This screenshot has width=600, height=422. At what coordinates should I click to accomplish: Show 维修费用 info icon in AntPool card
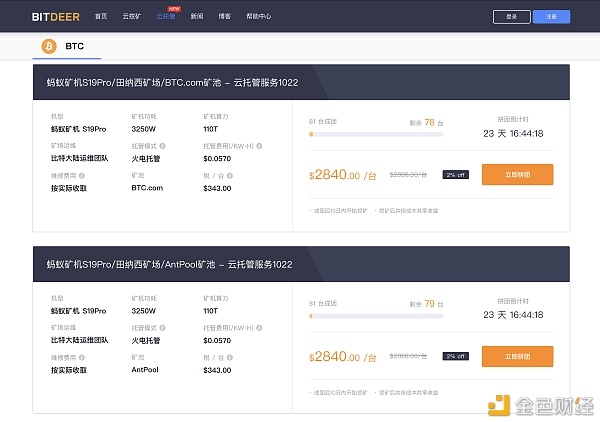tap(82, 357)
